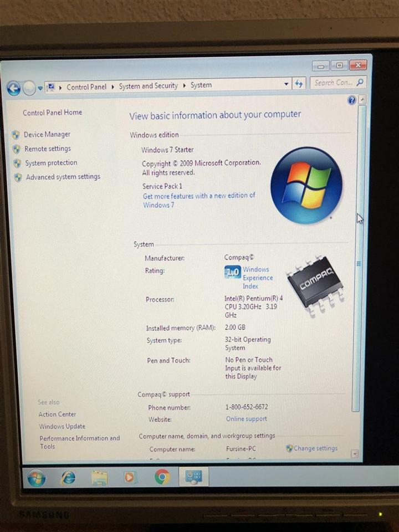Maximize the System window
Image resolution: width=399 pixels, height=532 pixels.
tap(339, 65)
